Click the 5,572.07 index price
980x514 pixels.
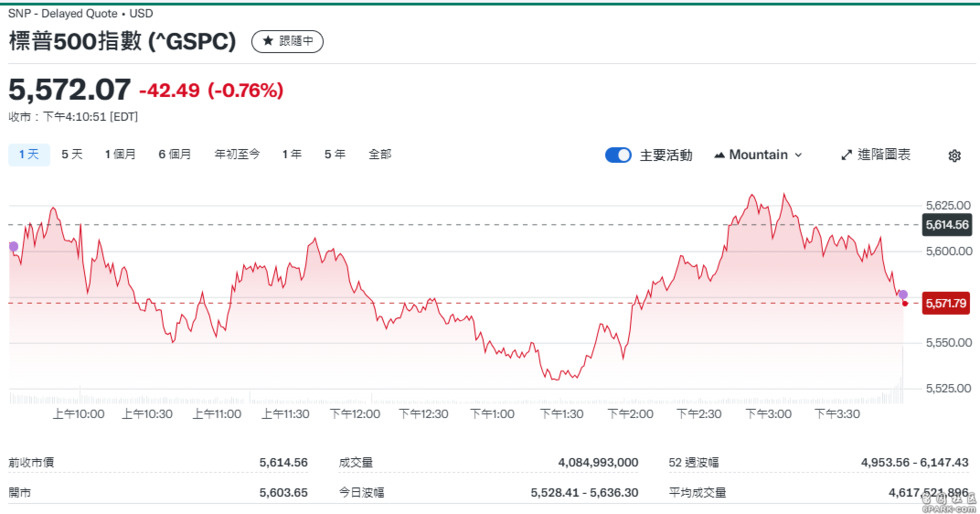[69, 90]
